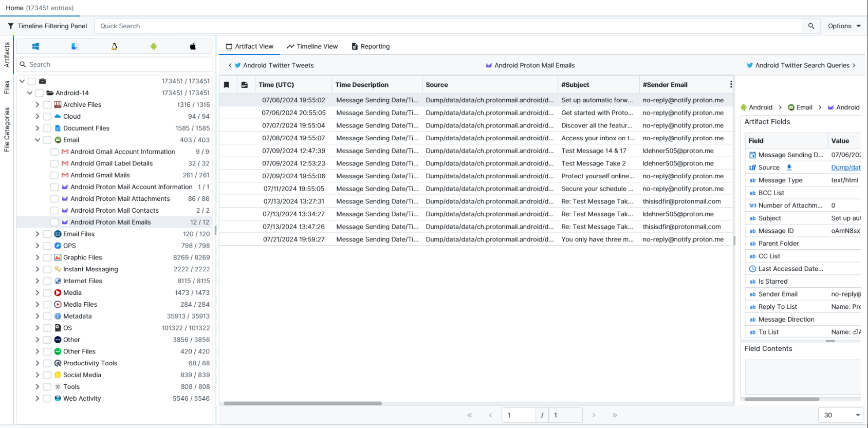Image resolution: width=868 pixels, height=428 pixels.
Task: Select the Linux penguin platform icon
Action: pyautogui.click(x=114, y=46)
